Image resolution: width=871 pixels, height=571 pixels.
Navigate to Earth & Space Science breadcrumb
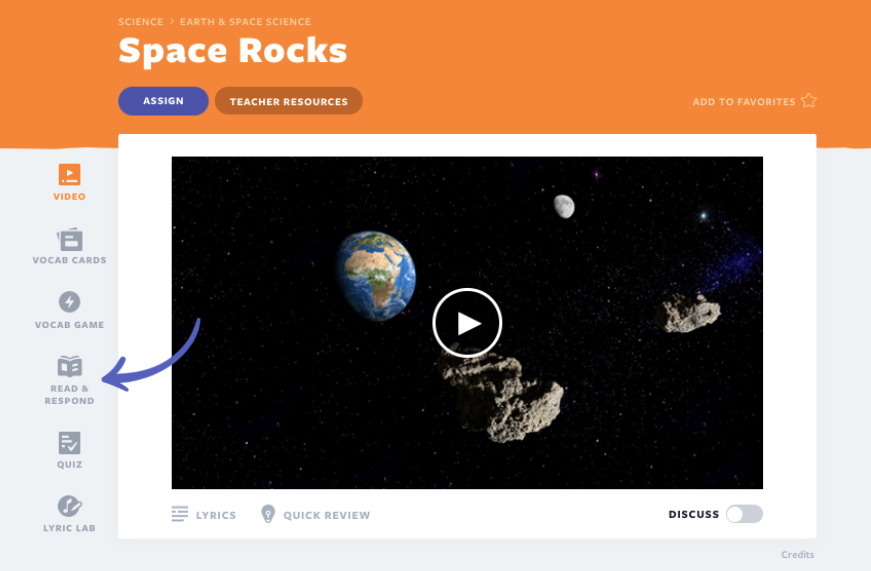click(245, 22)
